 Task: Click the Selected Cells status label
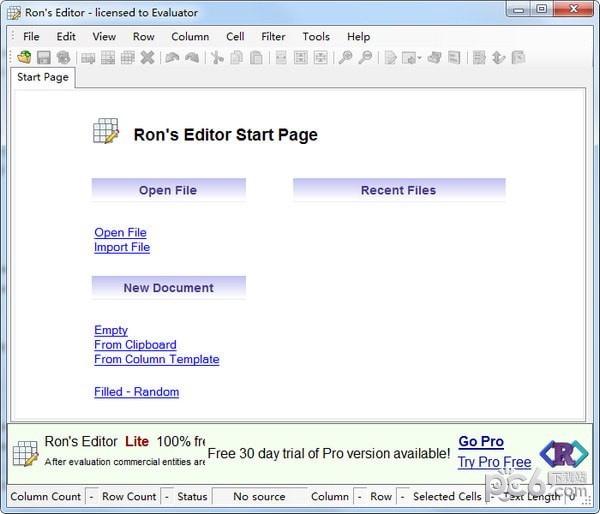[x=447, y=497]
